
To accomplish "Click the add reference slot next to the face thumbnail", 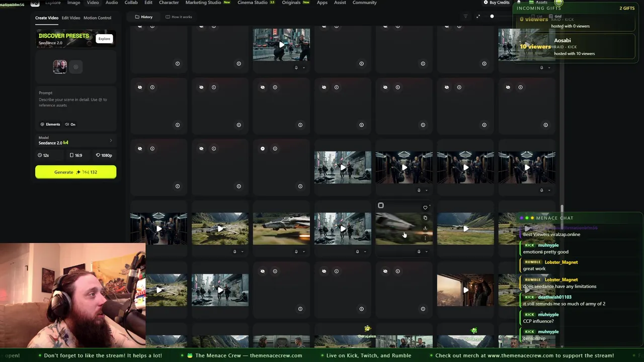I will tap(76, 67).
